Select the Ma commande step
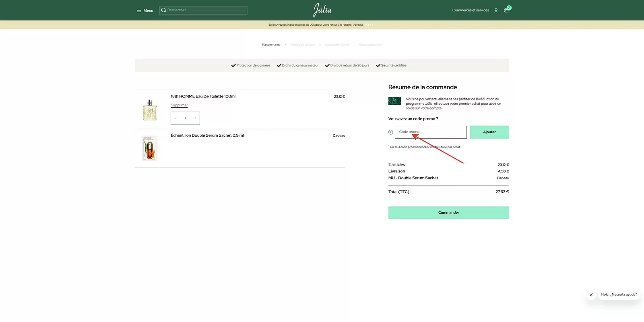The height and width of the screenshot is (322, 644). 271,45
